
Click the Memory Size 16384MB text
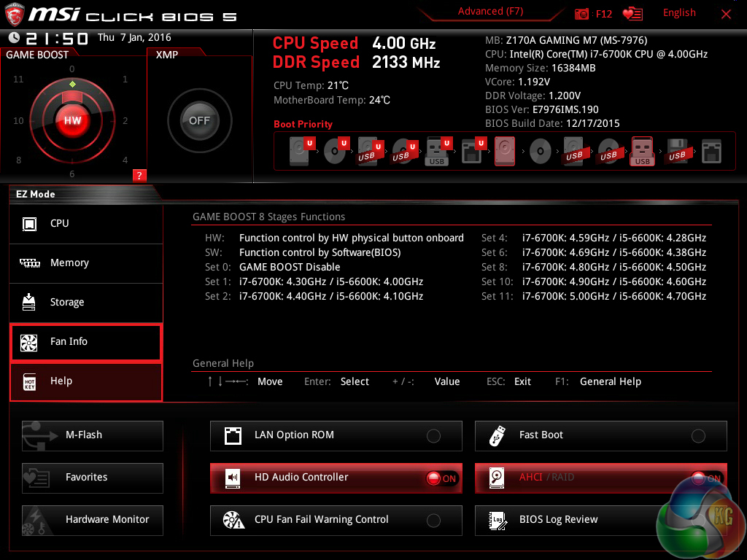(x=541, y=68)
